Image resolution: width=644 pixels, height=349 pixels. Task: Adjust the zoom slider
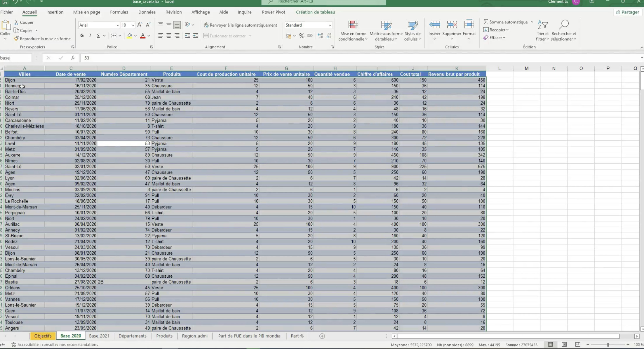tap(608, 345)
